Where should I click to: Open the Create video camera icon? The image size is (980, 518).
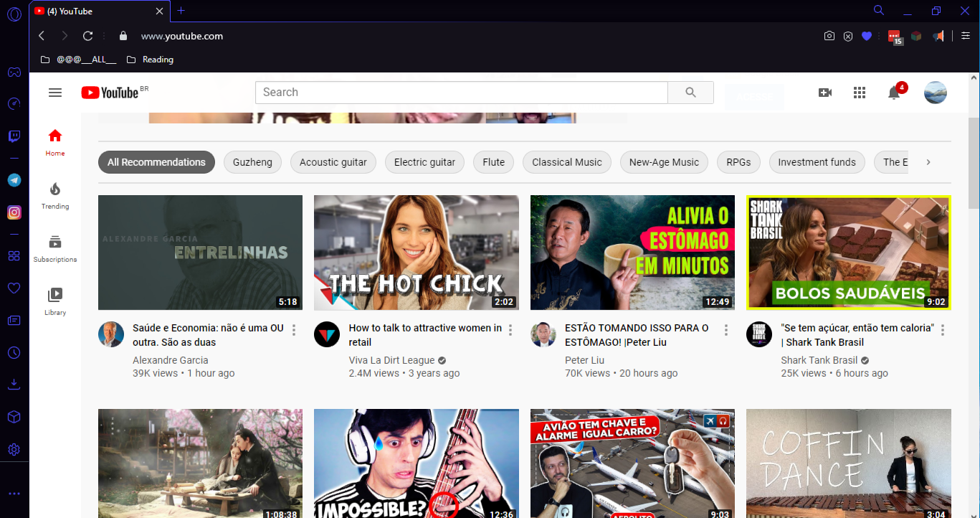pyautogui.click(x=825, y=93)
